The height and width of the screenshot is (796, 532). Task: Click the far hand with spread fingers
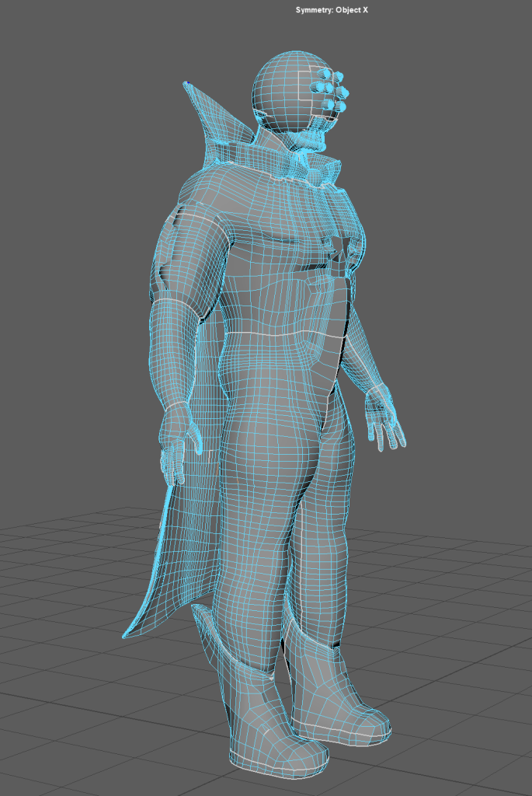point(388,424)
